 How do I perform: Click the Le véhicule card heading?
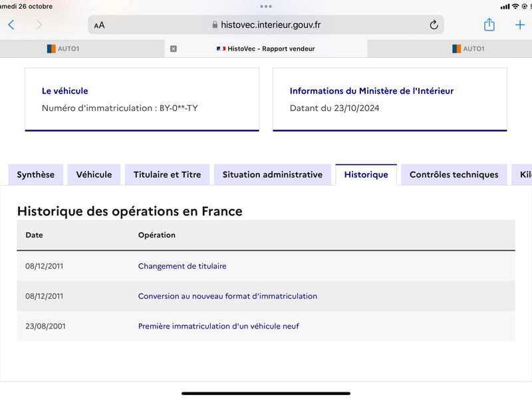click(65, 91)
